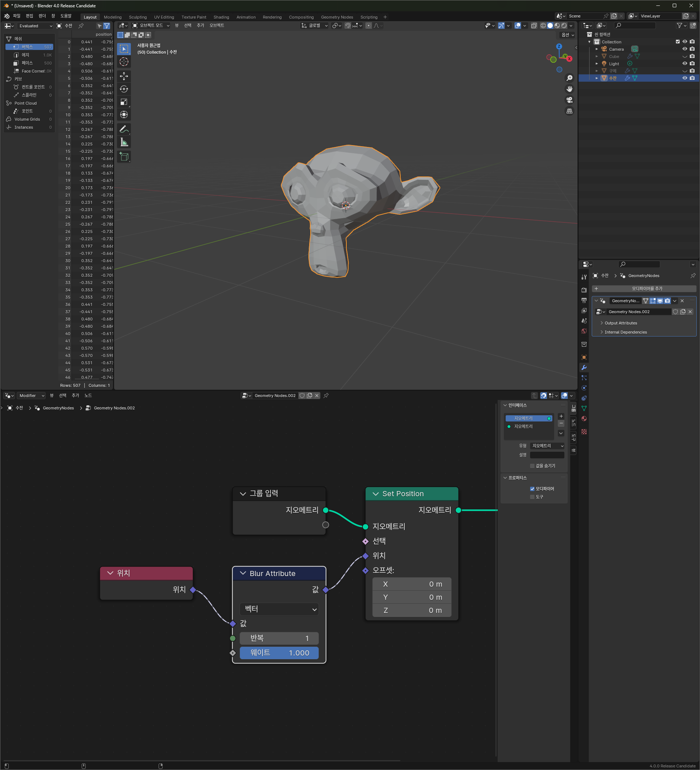This screenshot has height=770, width=700.
Task: Select the Rotate tool
Action: coord(124,89)
